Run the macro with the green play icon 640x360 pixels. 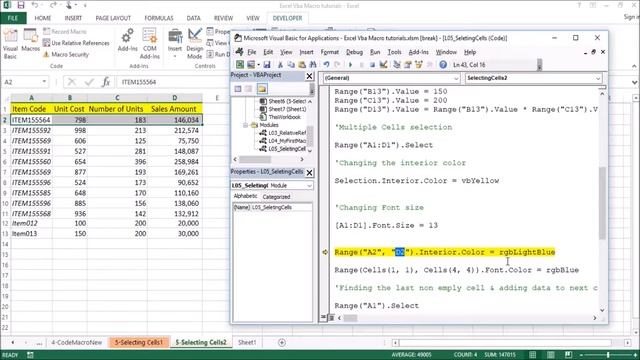(x=350, y=64)
